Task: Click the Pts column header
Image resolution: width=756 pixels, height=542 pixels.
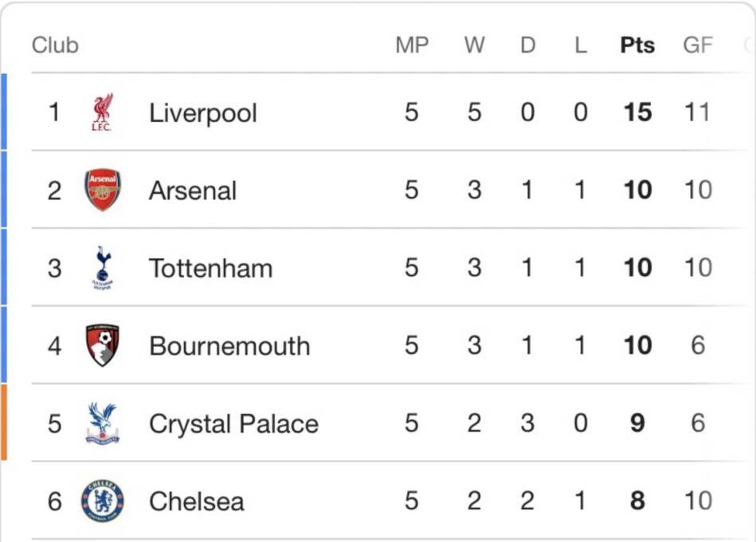Action: 637,45
